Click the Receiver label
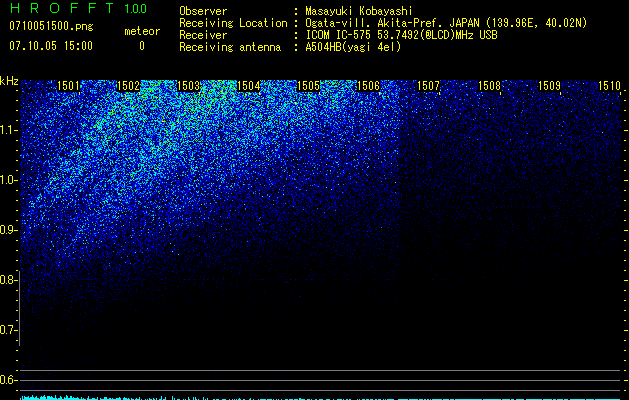The height and width of the screenshot is (400, 629). click(x=203, y=35)
